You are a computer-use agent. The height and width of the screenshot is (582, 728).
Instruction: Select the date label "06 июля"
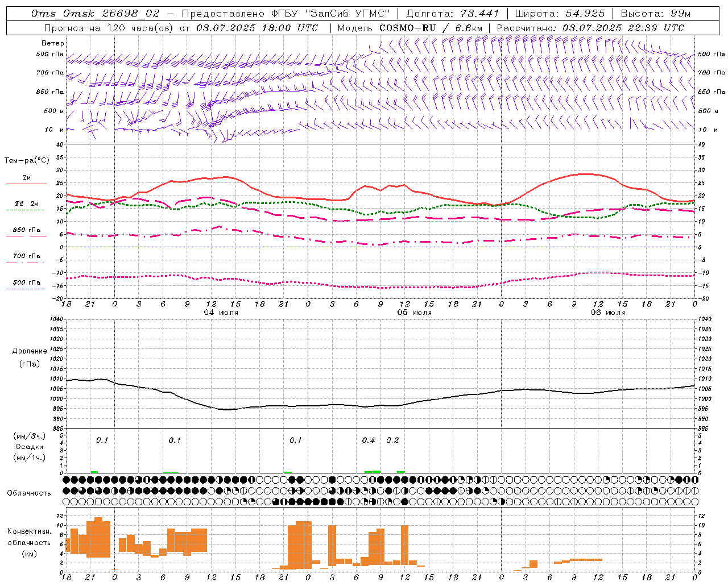[608, 313]
